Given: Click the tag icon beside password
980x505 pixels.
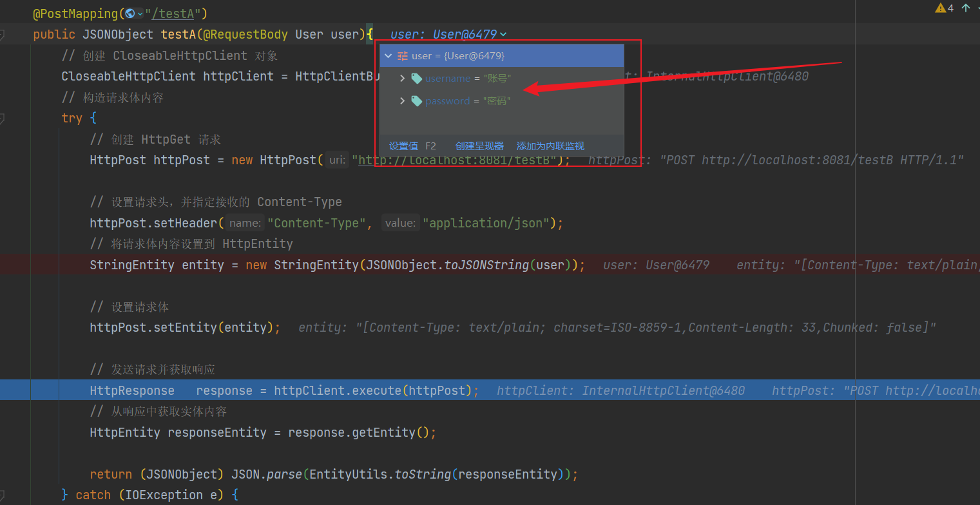Looking at the screenshot, I should click(416, 100).
